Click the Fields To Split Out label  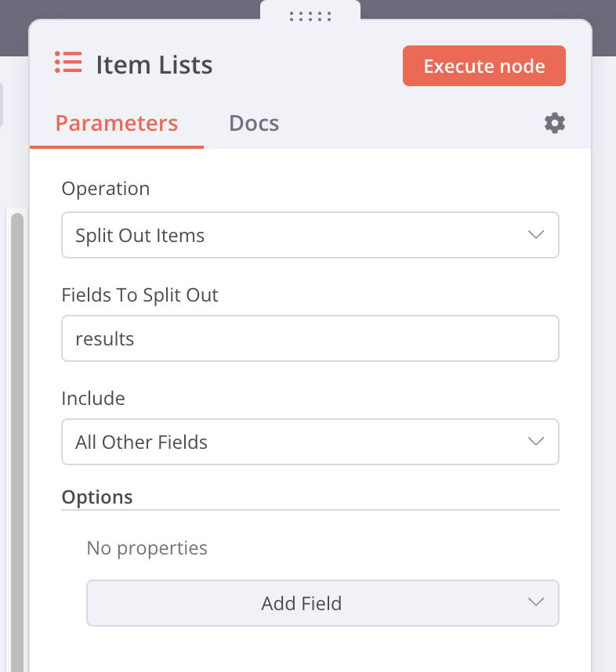tap(140, 295)
